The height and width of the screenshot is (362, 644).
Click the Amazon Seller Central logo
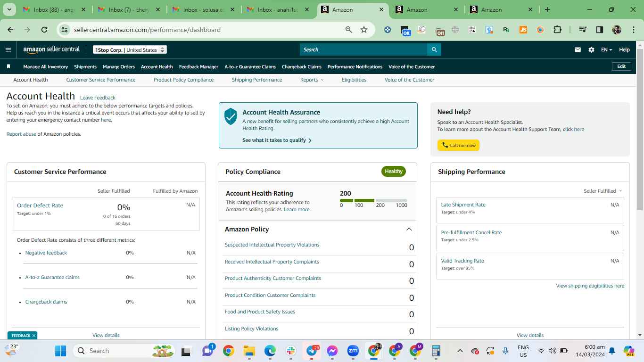51,49
